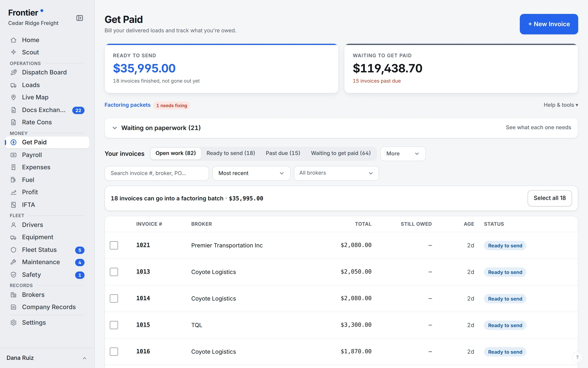
Task: Open the Factoring packets link
Action: pyautogui.click(x=128, y=105)
